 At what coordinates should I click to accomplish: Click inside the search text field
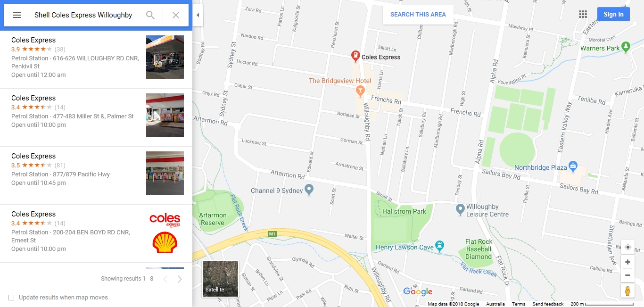click(x=84, y=15)
